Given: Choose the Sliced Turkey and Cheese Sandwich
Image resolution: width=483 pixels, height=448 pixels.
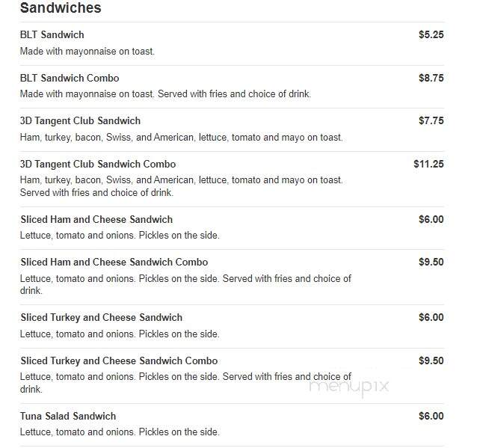Looking at the screenshot, I should (x=102, y=317).
